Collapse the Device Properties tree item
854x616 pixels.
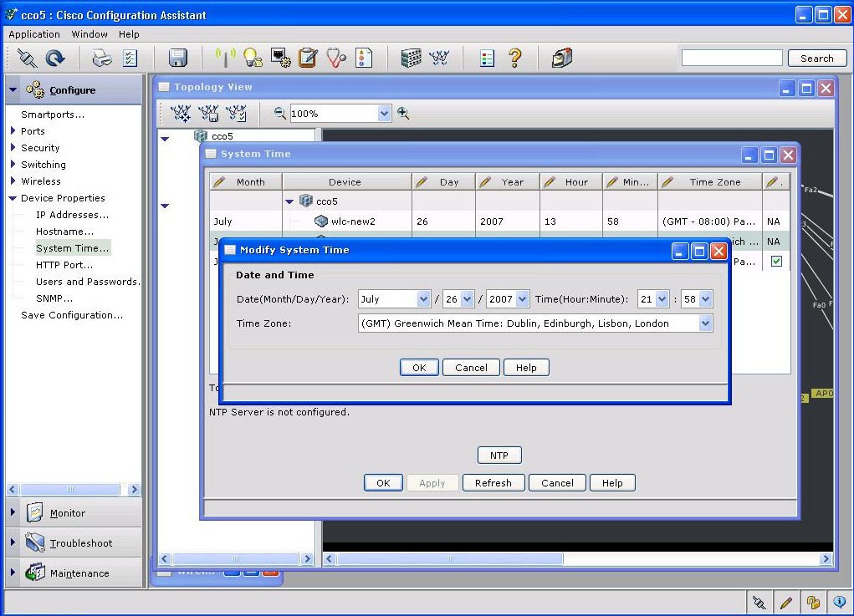pos(13,198)
